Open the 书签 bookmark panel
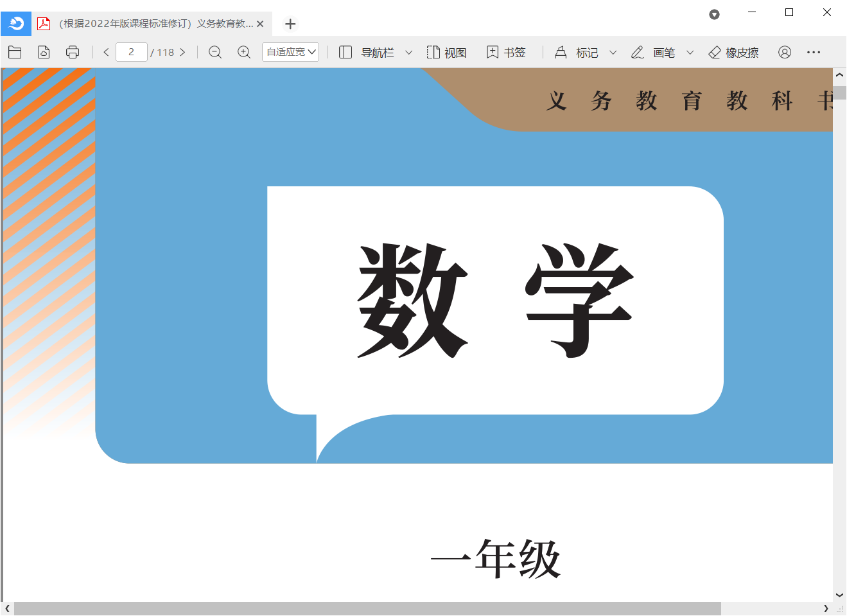Screen dimensions: 847x616 pos(506,52)
